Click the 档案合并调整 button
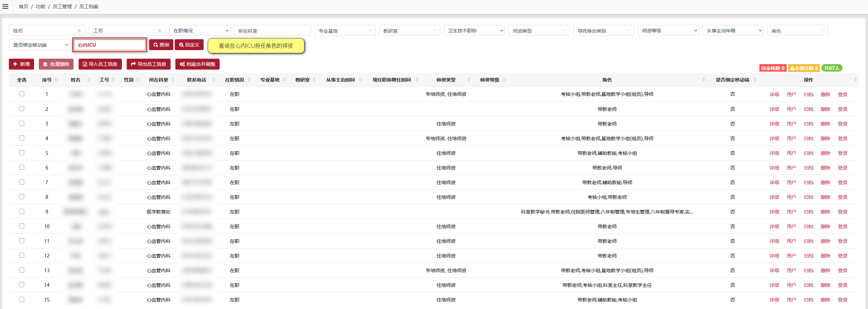This screenshot has height=309, width=868. point(198,64)
